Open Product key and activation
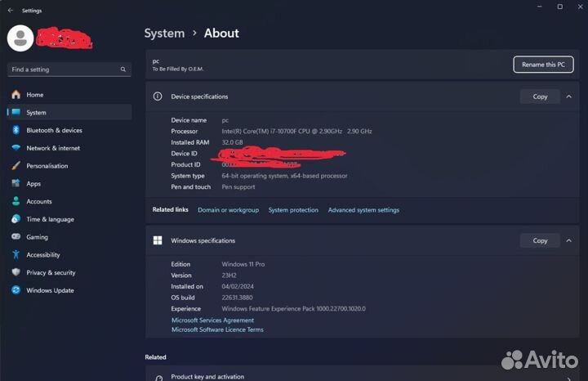This screenshot has height=381, width=588. click(362, 375)
